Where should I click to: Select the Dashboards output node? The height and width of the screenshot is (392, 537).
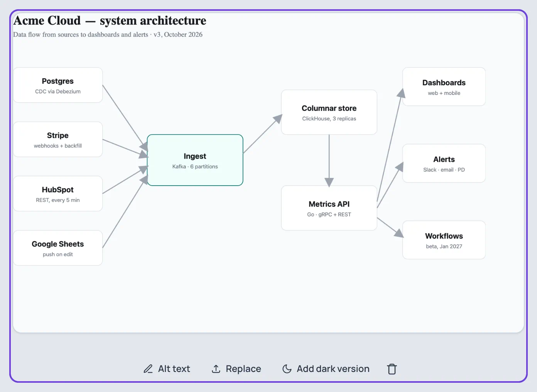[444, 87]
